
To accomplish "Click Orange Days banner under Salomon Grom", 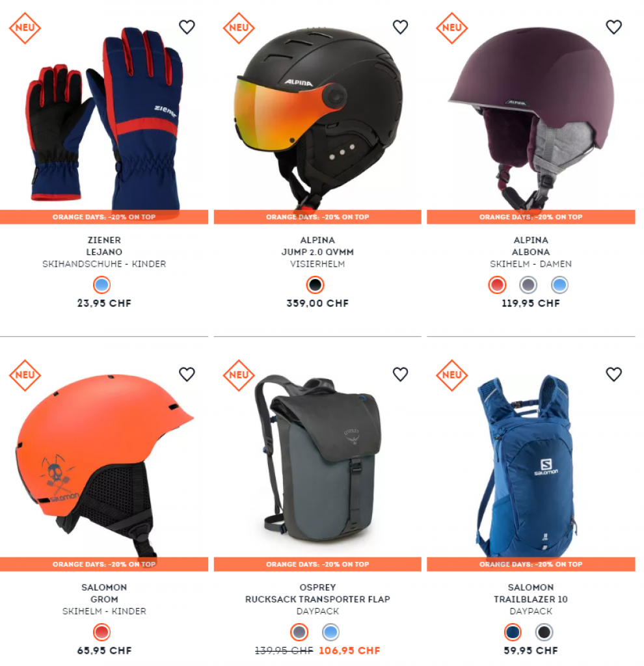I will 104,564.
